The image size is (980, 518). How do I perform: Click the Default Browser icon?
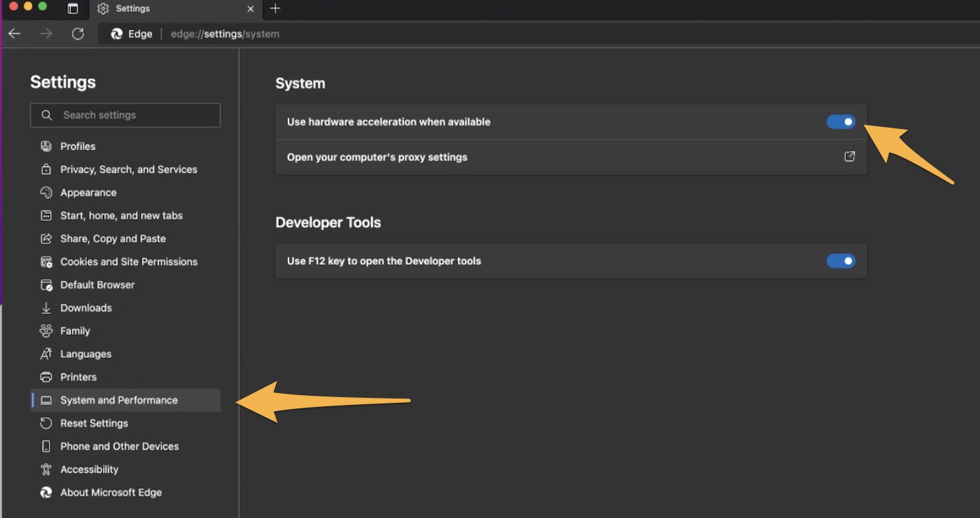click(47, 285)
